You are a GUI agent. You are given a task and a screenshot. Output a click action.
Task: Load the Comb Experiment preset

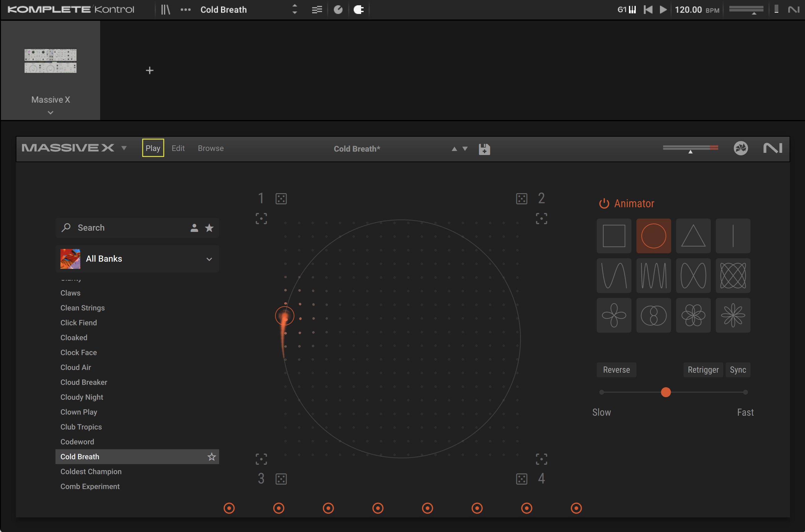90,486
